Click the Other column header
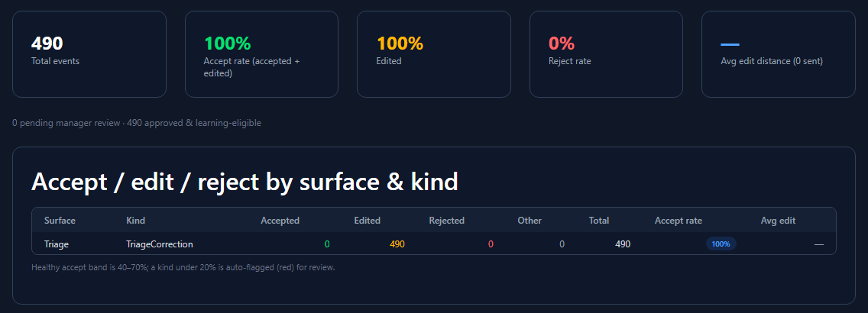This screenshot has height=313, width=868. pos(530,220)
